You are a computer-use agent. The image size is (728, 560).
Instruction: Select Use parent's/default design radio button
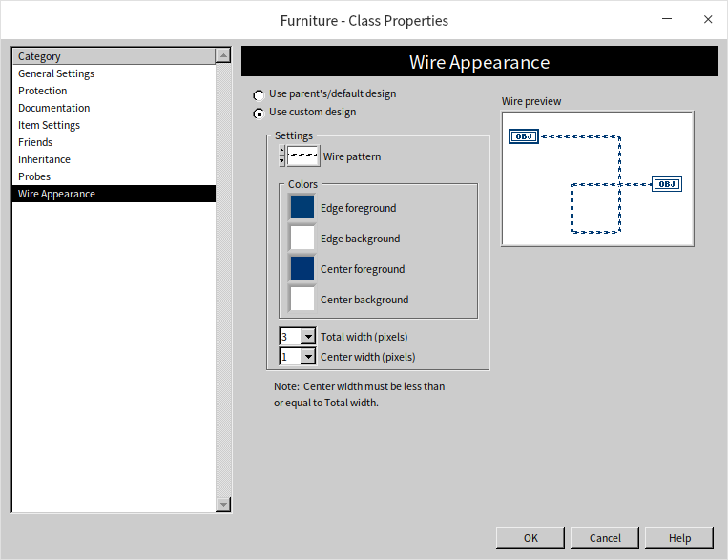point(259,95)
